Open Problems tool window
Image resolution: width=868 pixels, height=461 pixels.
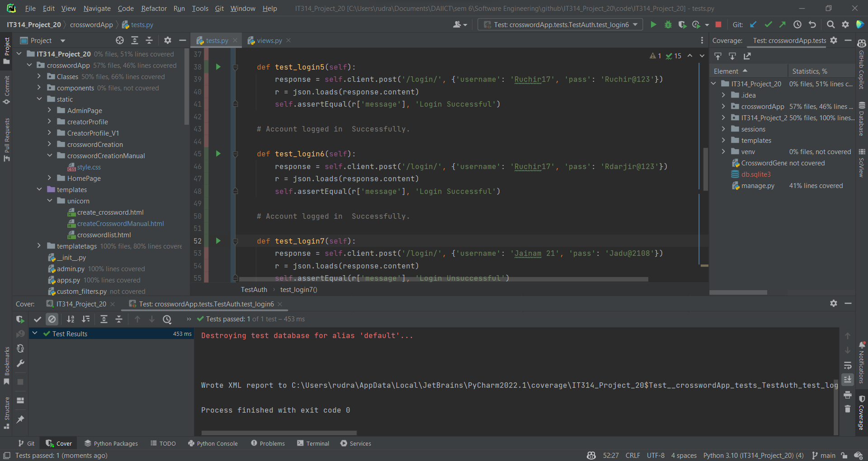268,443
